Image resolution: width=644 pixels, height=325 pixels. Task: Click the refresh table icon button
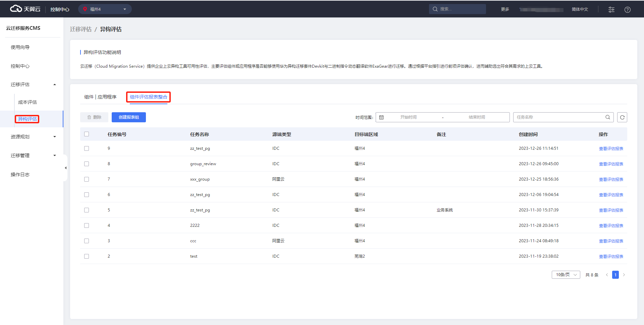pyautogui.click(x=622, y=117)
